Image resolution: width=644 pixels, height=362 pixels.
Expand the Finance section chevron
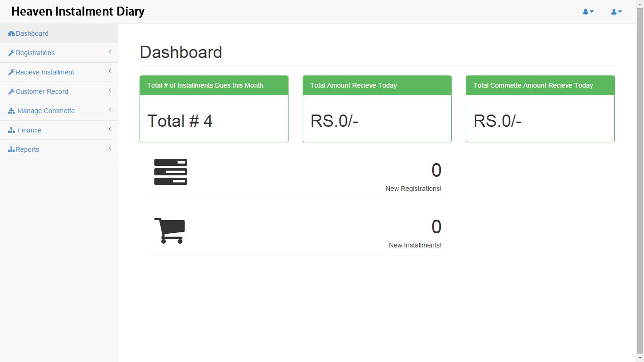tap(110, 129)
